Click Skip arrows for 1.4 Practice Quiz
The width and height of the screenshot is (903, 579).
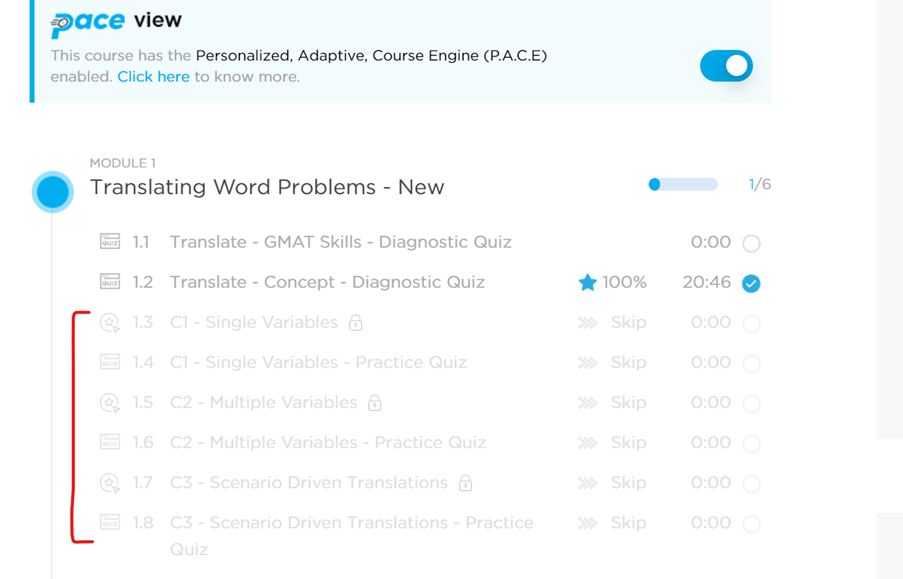587,363
